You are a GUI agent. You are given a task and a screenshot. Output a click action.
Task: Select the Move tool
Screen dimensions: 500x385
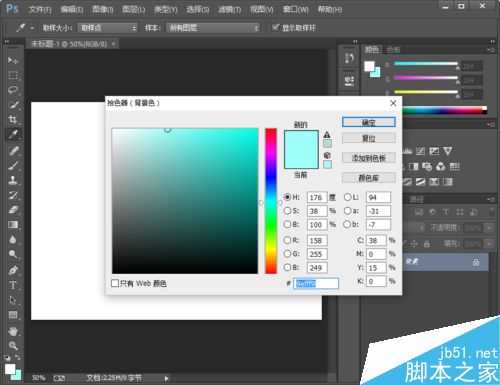[x=13, y=60]
